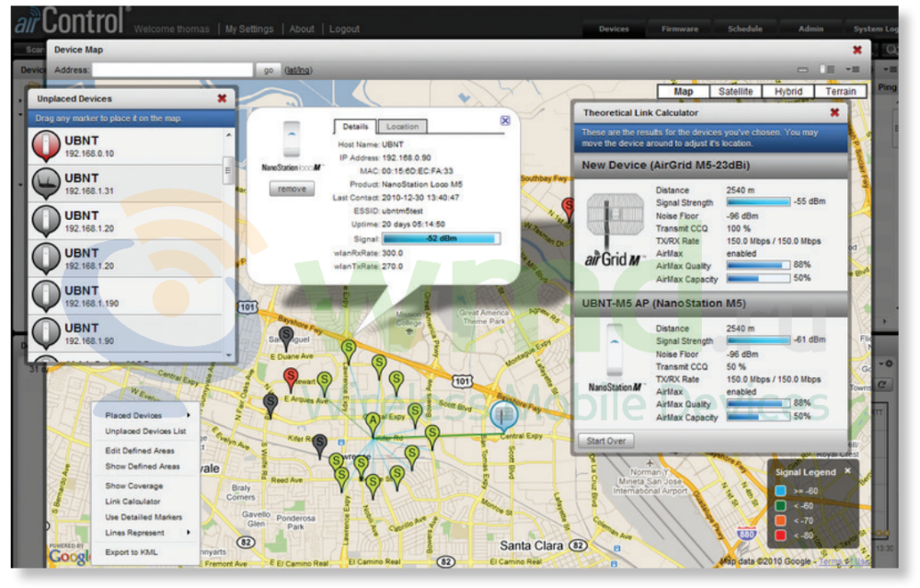Viewport: 920px width, 588px height.
Task: Choose Export to KML from the menu
Action: 132,552
